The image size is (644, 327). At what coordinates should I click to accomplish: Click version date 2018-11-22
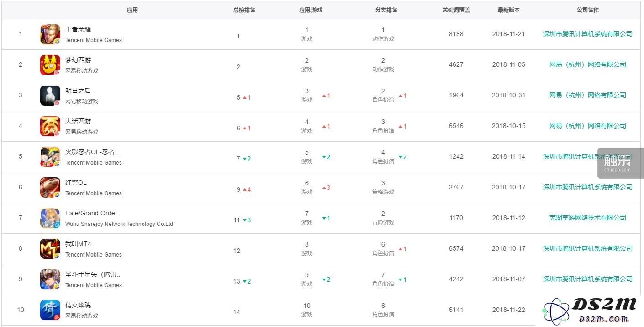(509, 310)
